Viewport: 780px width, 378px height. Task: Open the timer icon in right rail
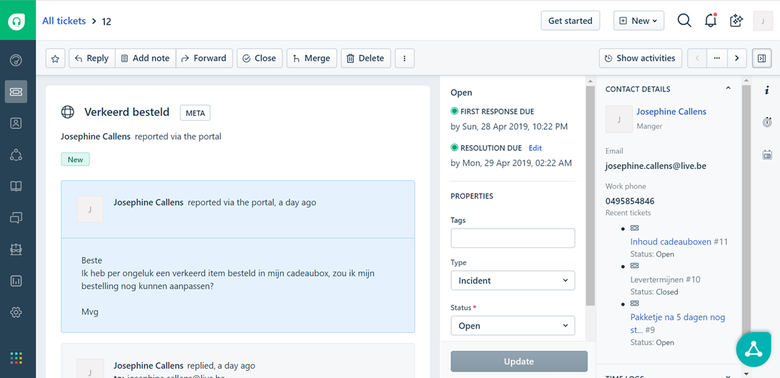tap(767, 121)
